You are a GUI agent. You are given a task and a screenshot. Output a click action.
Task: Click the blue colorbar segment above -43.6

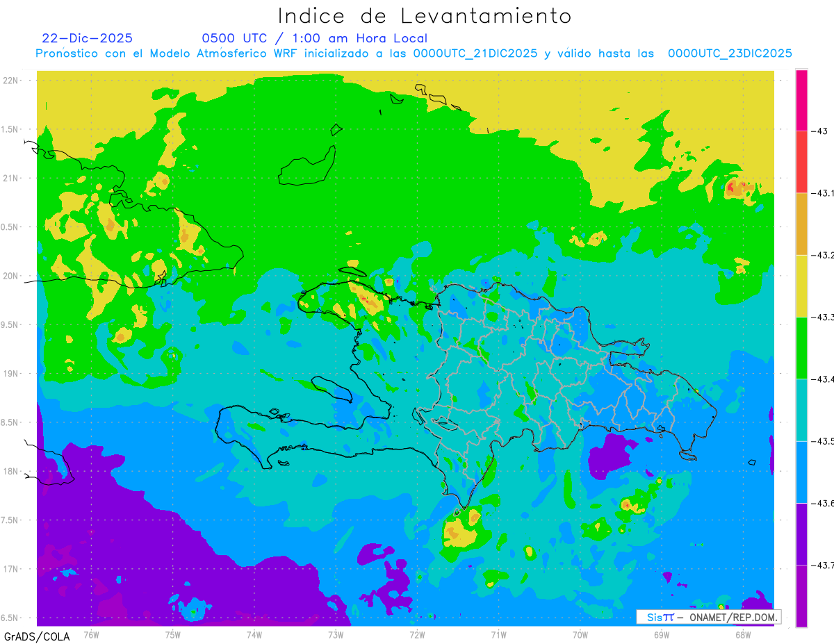[801, 472]
